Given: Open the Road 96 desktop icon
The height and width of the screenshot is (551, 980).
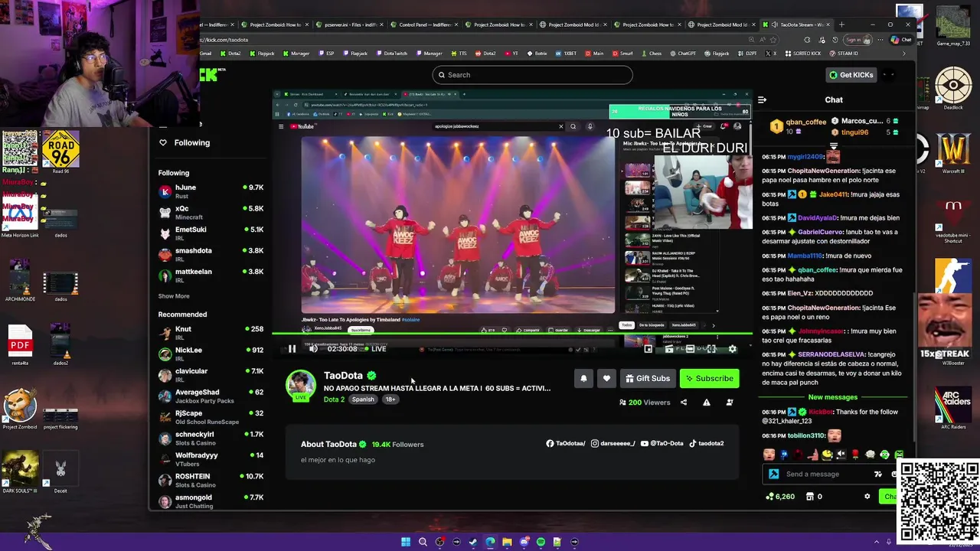Looking at the screenshot, I should pyautogui.click(x=60, y=152).
